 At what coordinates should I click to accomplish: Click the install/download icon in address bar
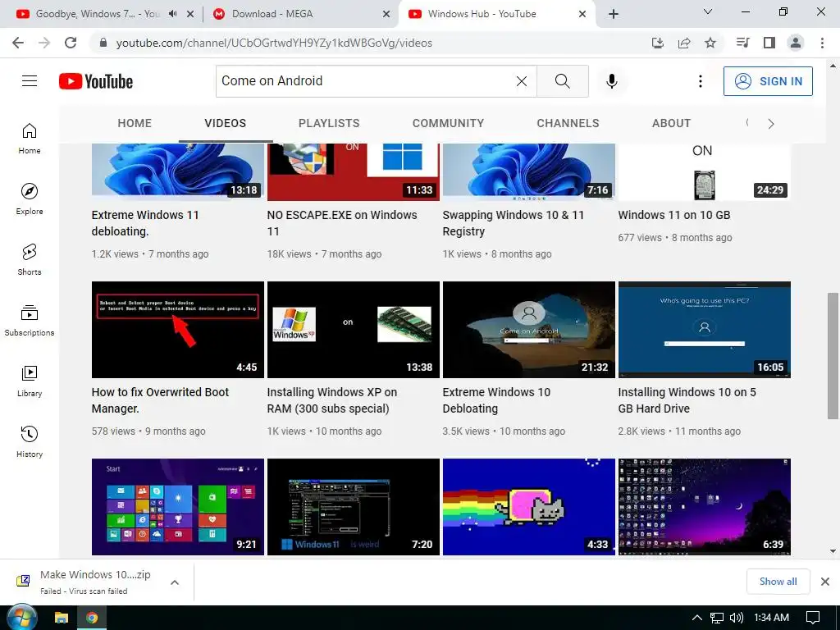pos(658,43)
